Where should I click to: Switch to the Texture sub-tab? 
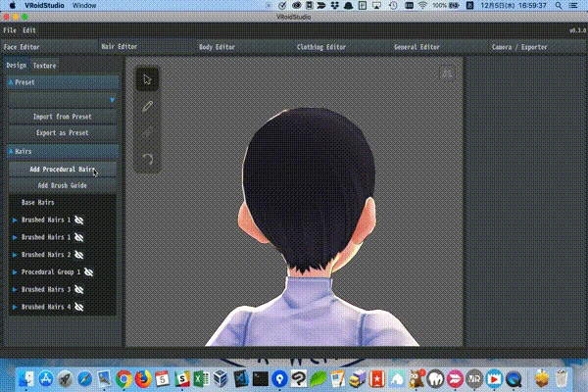click(44, 66)
